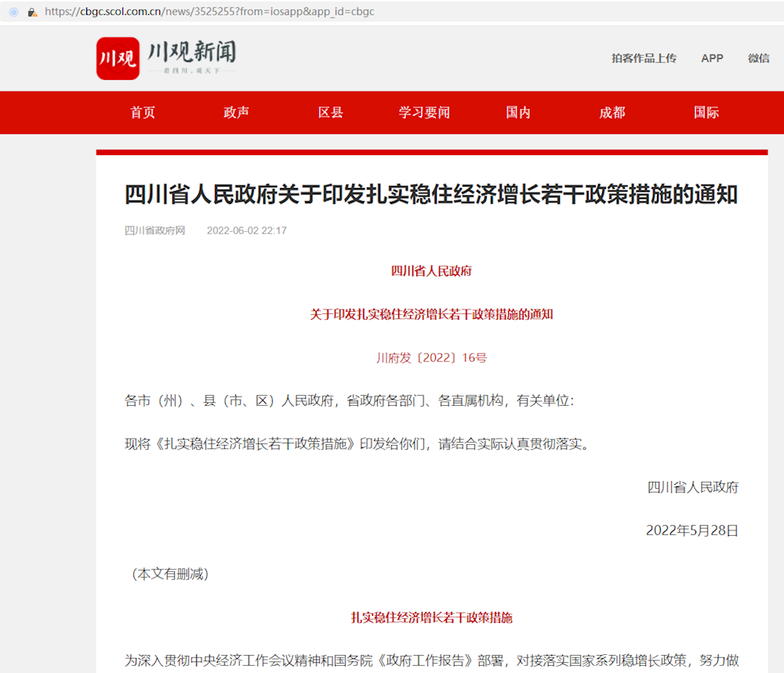The height and width of the screenshot is (673, 784).
Task: Click the document number 川府发〔2022〕16号
Action: pos(431,358)
